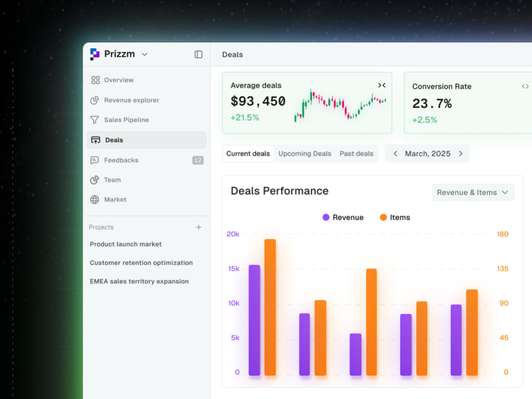Viewport: 532px width, 399px height.
Task: Click the tallest orange Items bar
Action: coord(270,307)
